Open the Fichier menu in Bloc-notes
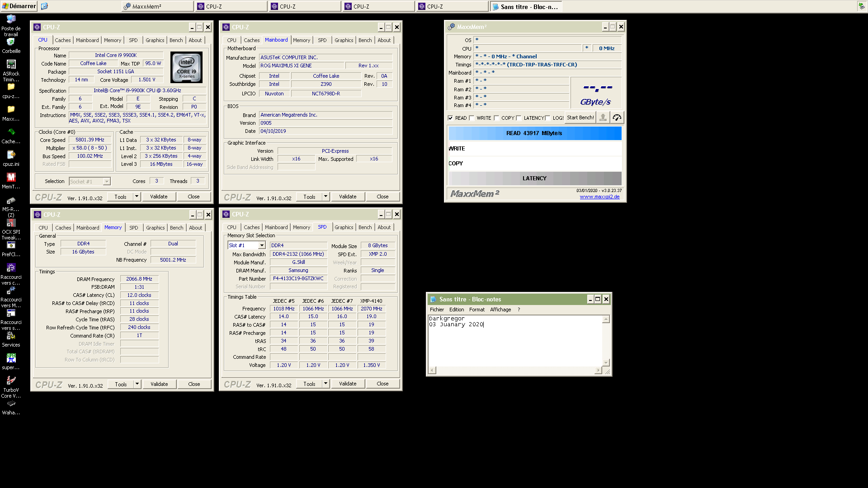Viewport: 868px width, 488px height. pos(437,310)
